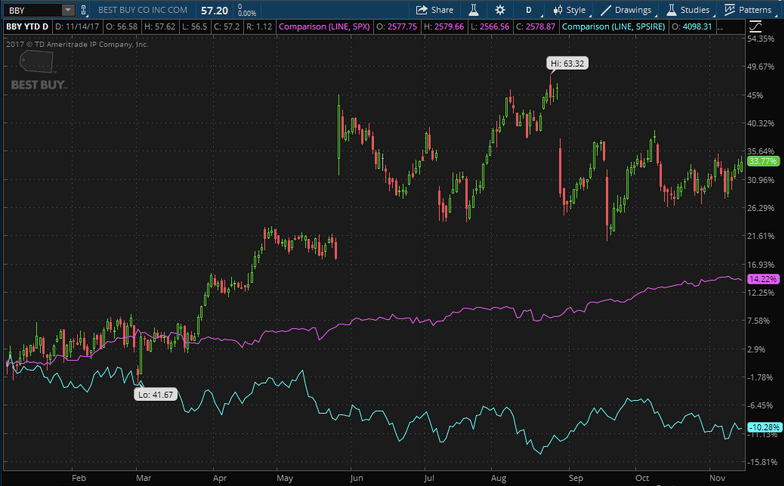This screenshot has height=486, width=784.
Task: Click the Aug label on time axis
Action: 498,478
